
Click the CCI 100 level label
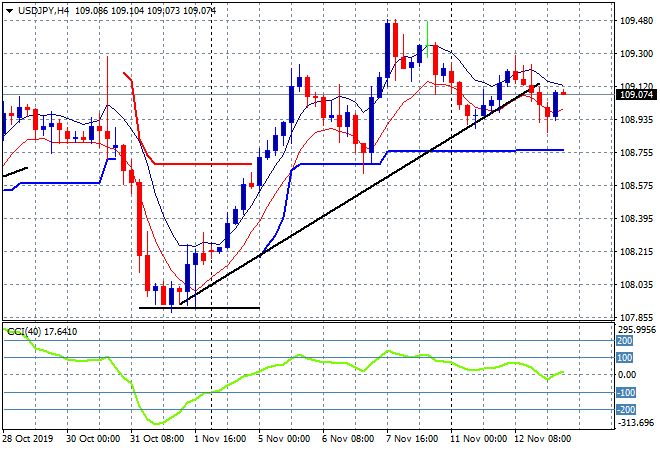[x=625, y=358]
